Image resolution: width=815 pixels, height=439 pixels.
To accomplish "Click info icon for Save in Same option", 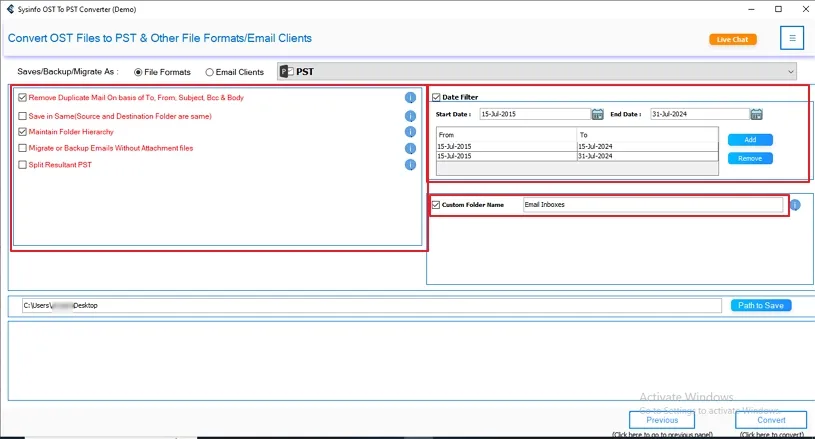I will [x=410, y=116].
